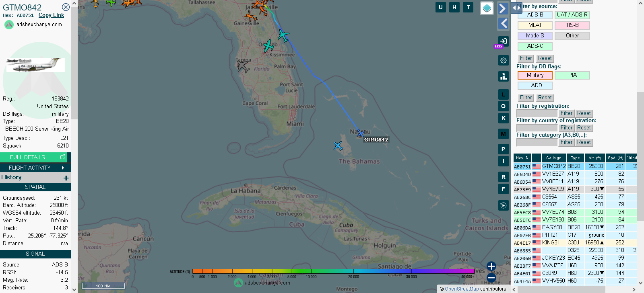Screen dimensions: 644x293
Task: Select the ADS-C source filter
Action: (535, 46)
